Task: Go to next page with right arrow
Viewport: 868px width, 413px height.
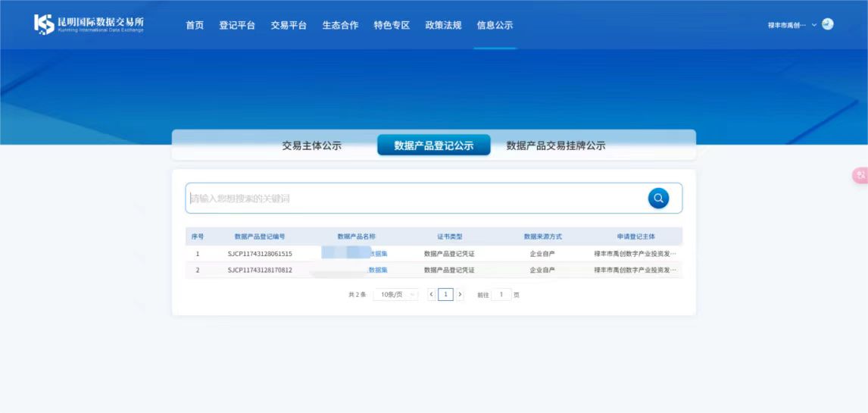Action: point(460,295)
